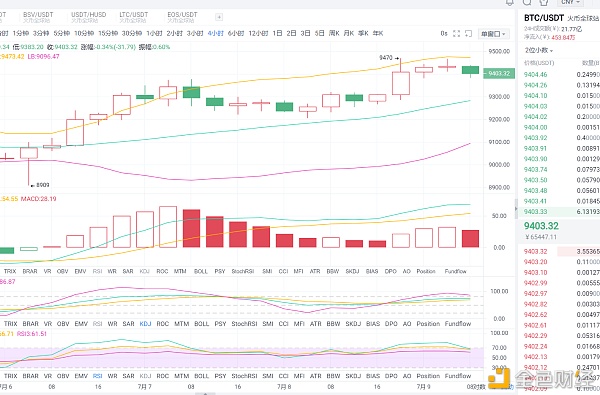Image resolution: width=600 pixels, height=395 pixels.
Task: Add a new trading pair tab with plus icon
Action: 219,17
